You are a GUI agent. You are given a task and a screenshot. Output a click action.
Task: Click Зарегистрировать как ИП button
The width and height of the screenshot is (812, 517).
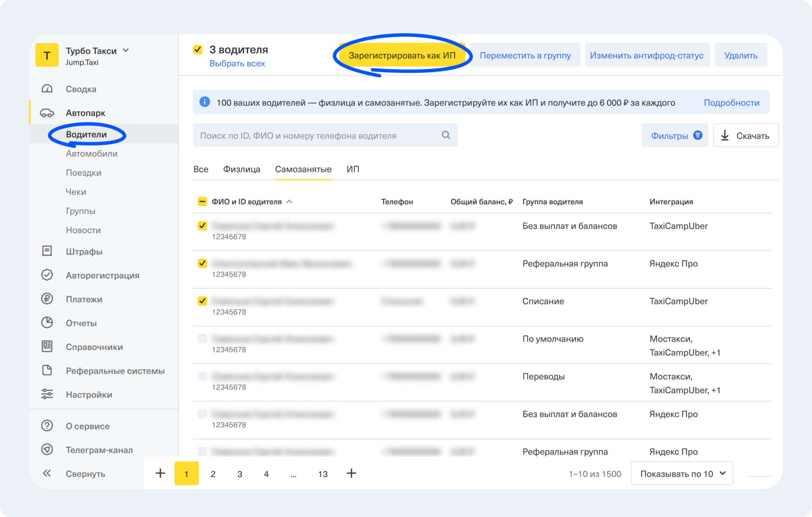click(x=402, y=56)
